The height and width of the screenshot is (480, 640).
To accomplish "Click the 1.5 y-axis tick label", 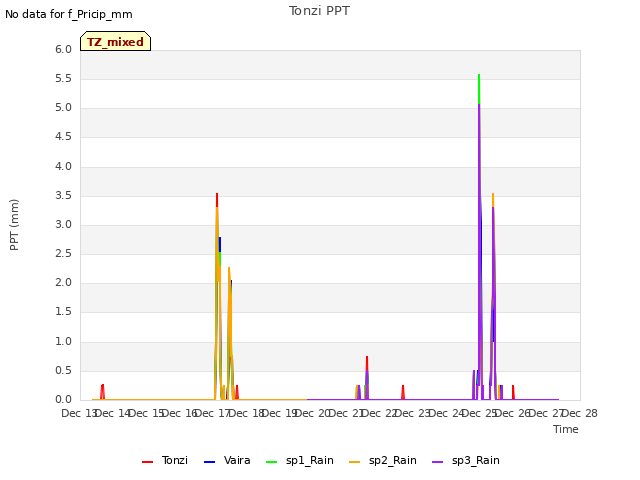I will [x=63, y=312].
